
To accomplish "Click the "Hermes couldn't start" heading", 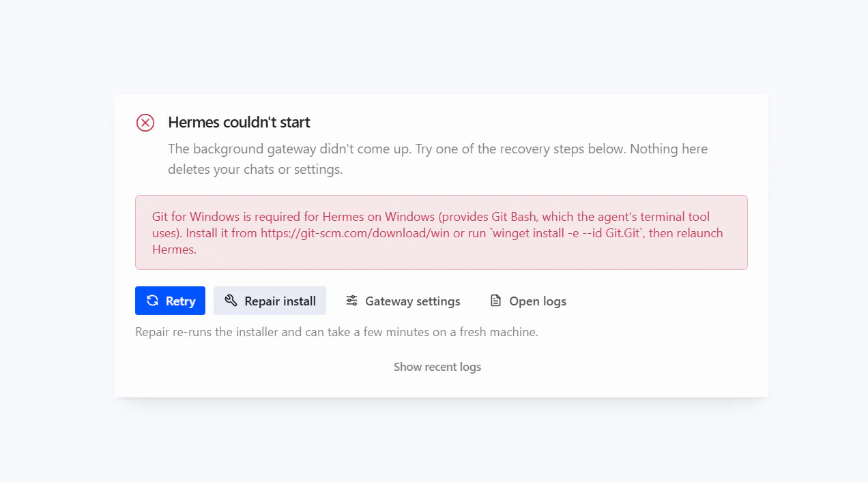I will 239,122.
